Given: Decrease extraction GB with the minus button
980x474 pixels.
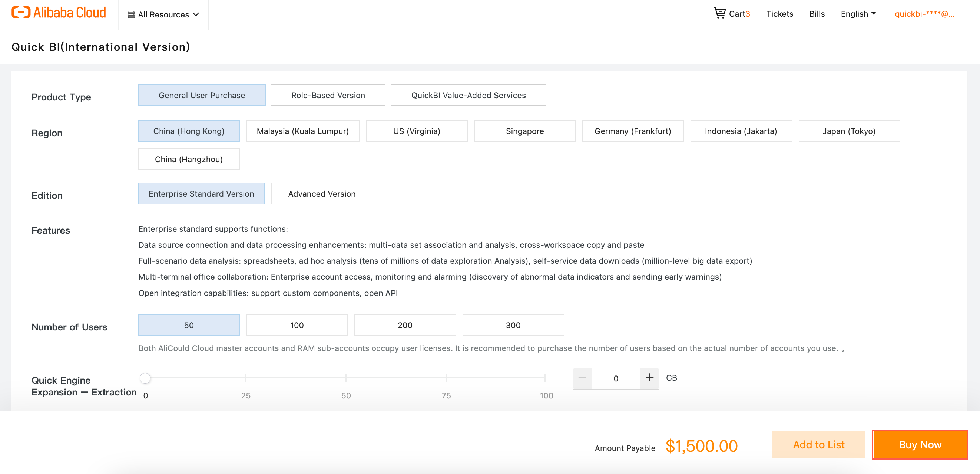Looking at the screenshot, I should 582,378.
